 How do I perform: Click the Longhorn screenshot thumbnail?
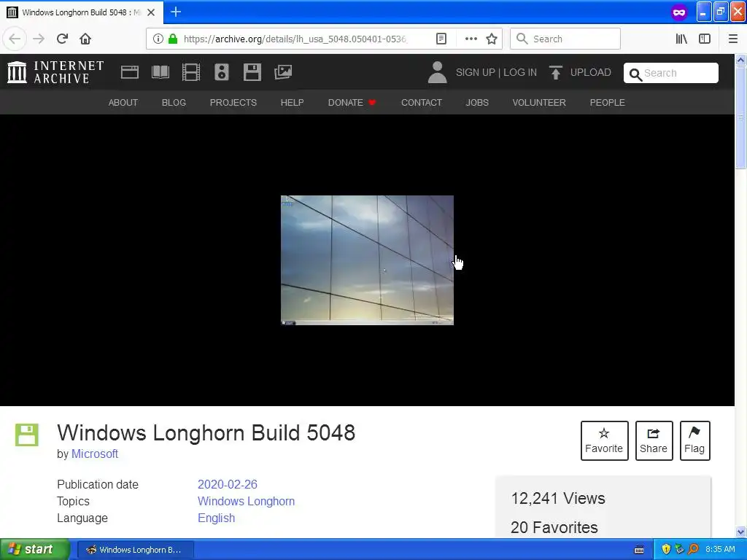[367, 260]
